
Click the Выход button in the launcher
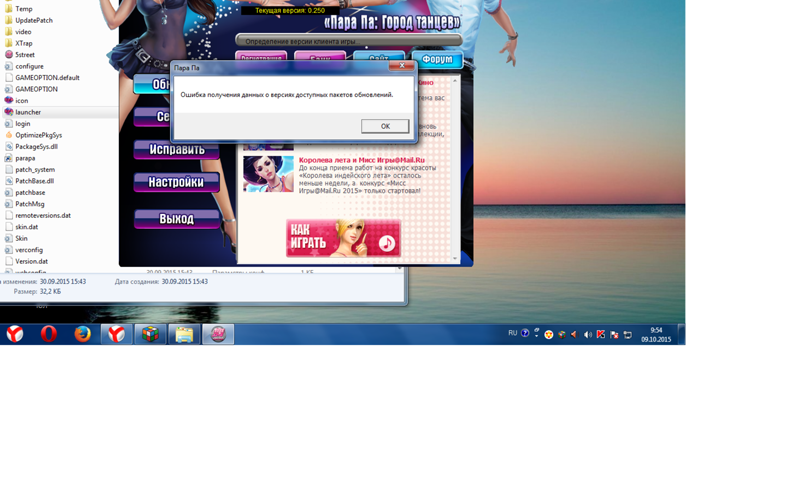[177, 219]
